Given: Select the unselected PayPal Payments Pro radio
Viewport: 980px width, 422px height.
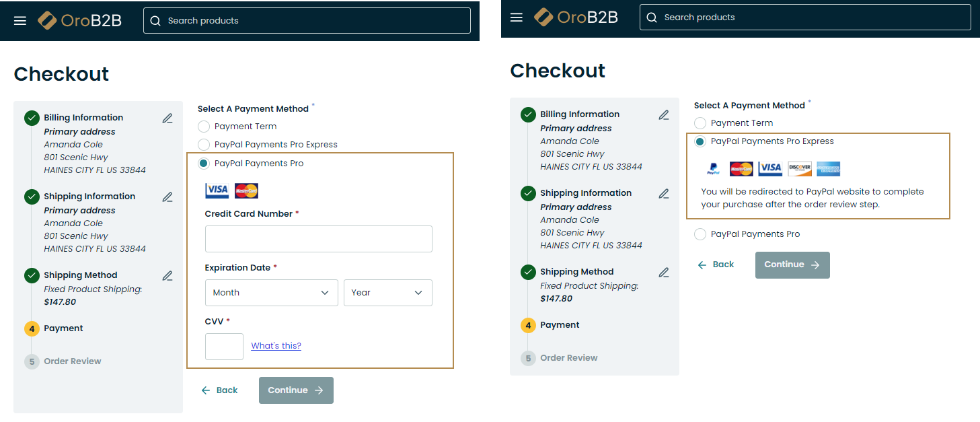Looking at the screenshot, I should click(700, 234).
